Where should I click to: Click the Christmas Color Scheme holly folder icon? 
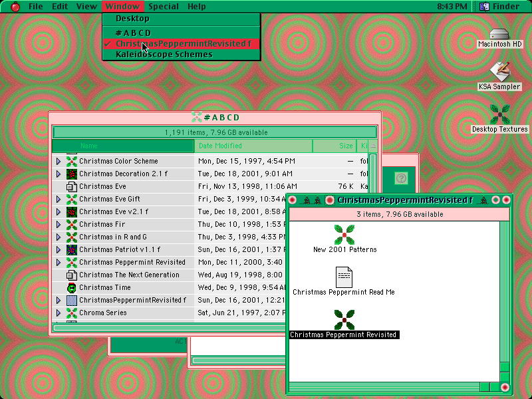click(x=72, y=161)
